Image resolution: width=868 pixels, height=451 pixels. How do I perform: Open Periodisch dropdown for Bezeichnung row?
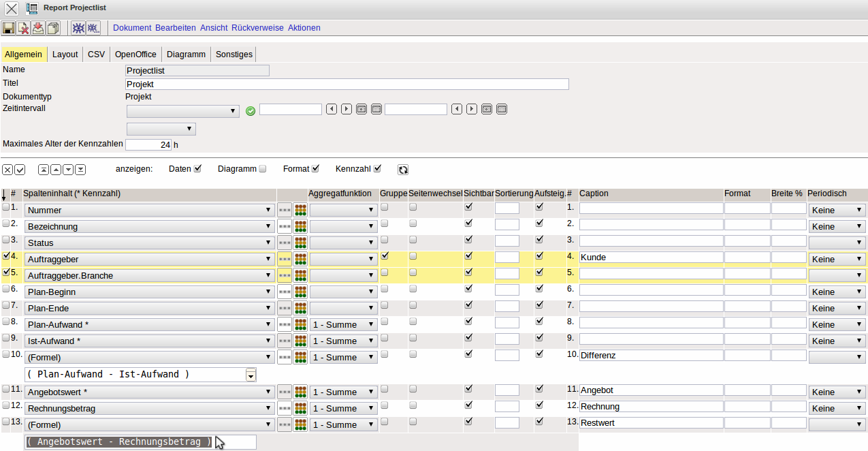(837, 226)
